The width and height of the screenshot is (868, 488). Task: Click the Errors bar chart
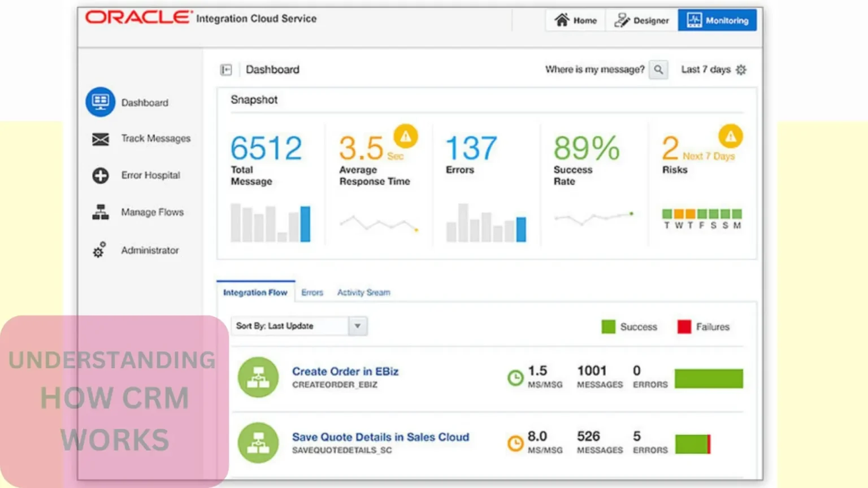coord(486,223)
